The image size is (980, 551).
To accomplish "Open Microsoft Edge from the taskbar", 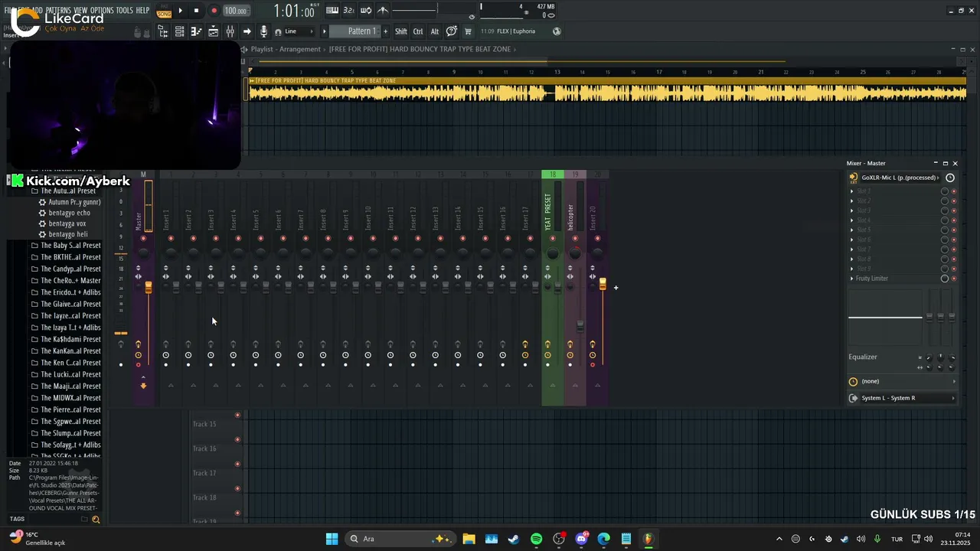I will tap(603, 539).
